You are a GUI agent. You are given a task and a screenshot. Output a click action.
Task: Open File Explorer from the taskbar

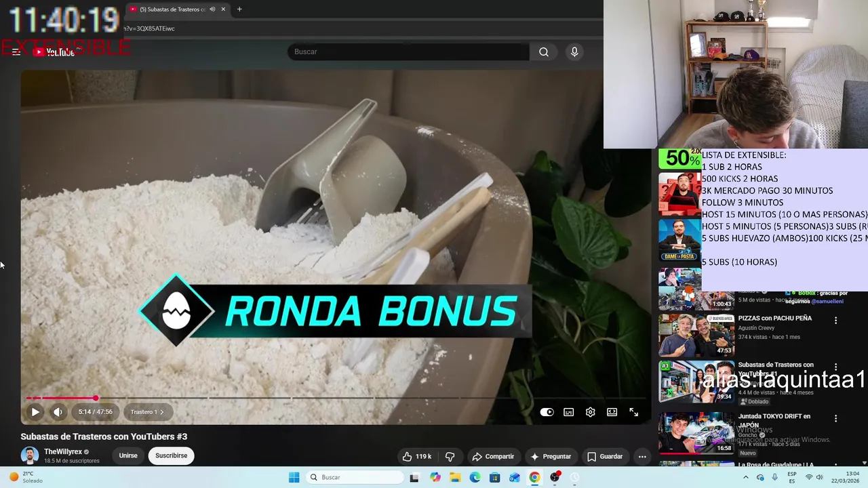point(455,477)
